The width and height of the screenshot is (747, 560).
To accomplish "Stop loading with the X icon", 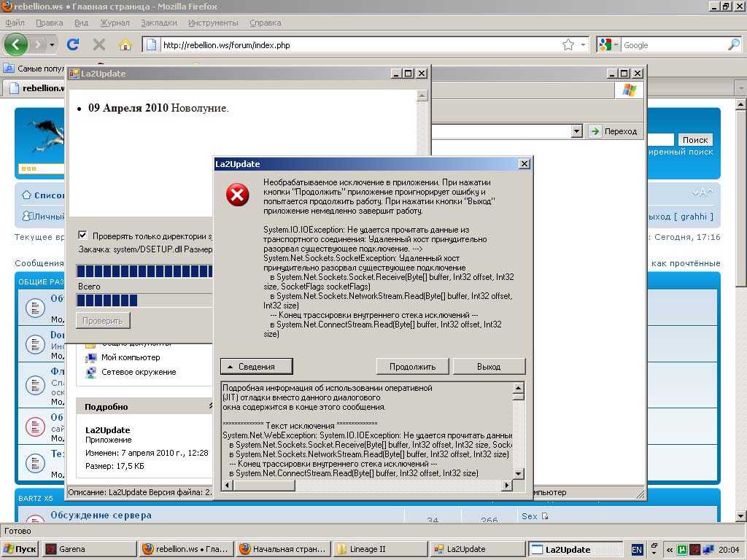I will coord(99,44).
